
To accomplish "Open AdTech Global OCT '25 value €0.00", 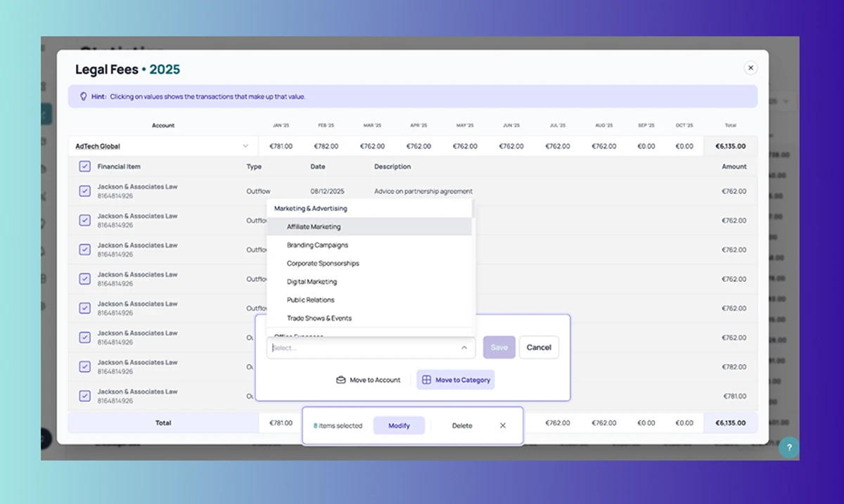I will click(x=684, y=146).
